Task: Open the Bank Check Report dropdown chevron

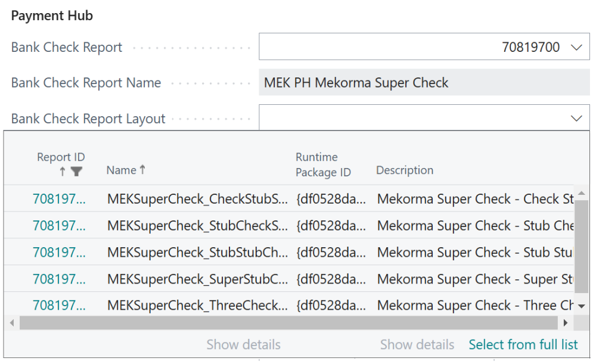Action: point(576,46)
